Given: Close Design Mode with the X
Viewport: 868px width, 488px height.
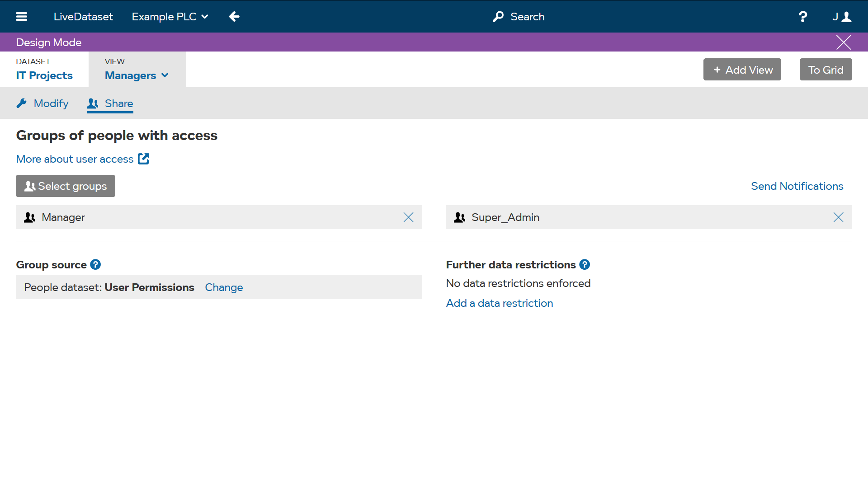Looking at the screenshot, I should coord(843,42).
